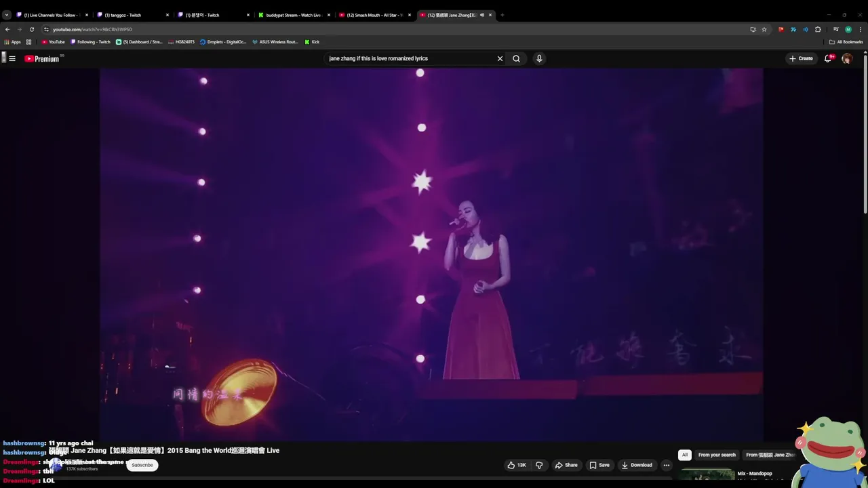
Task: Select the From your search chip
Action: point(717,455)
